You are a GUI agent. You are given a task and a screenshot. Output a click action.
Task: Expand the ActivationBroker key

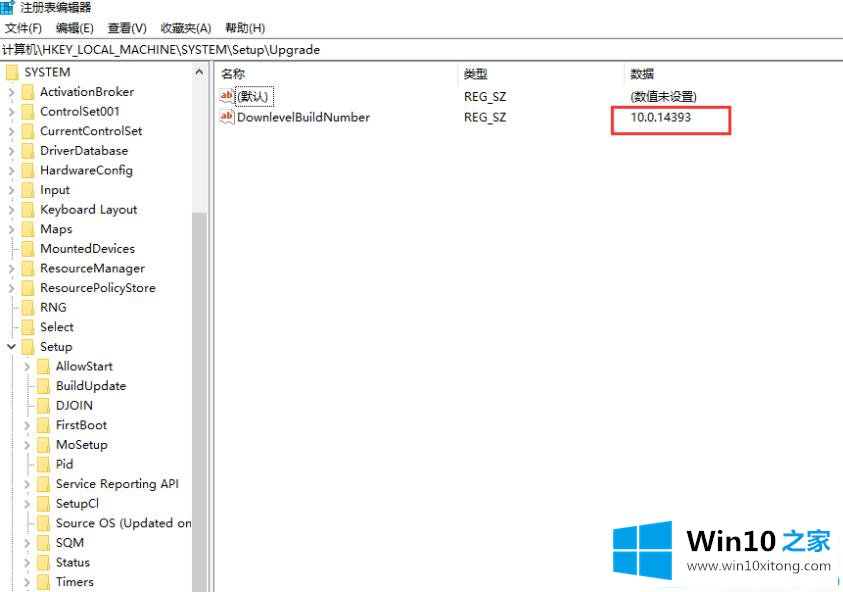click(x=11, y=92)
